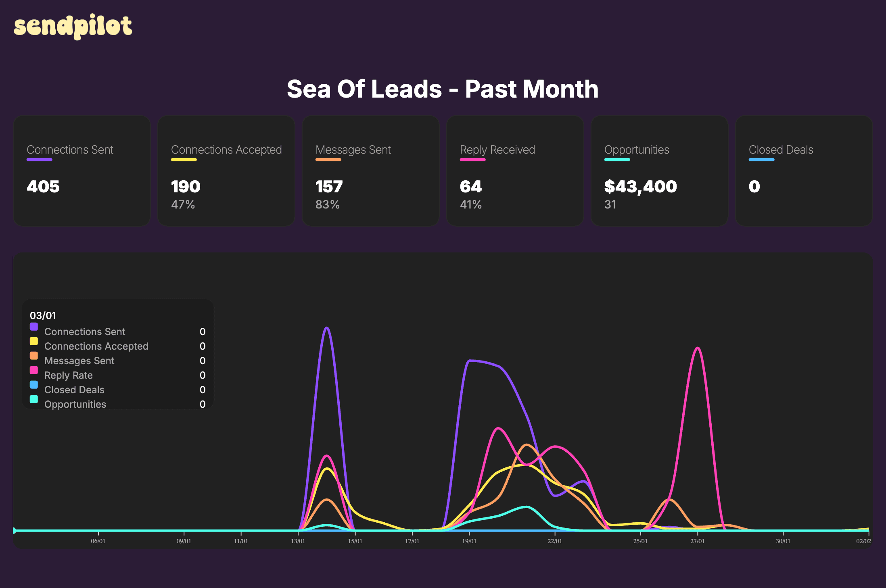Select the yellow Connections Accepted legend swatch

tap(34, 341)
